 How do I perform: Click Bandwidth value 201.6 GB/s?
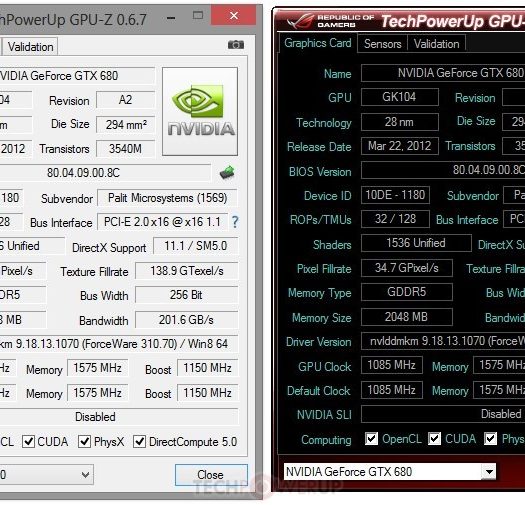[186, 320]
